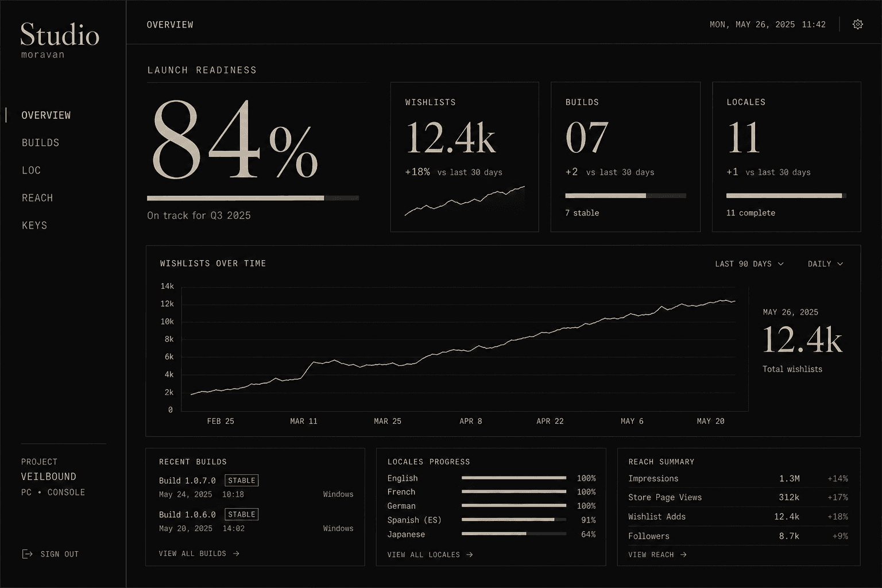Click the launch readiness progress bar
This screenshot has height=588, width=882.
pyautogui.click(x=253, y=198)
